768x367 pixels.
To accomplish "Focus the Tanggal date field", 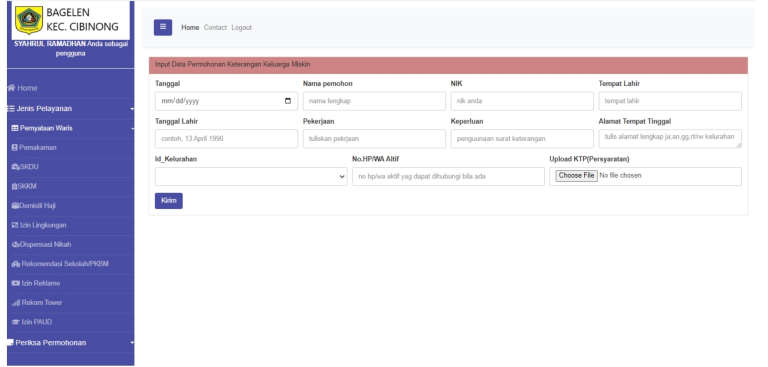I will (226, 101).
